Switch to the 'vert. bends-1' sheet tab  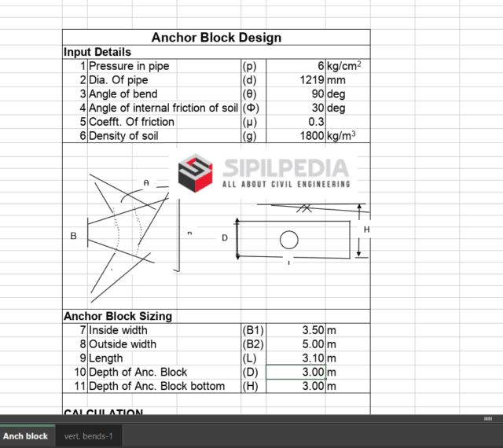pyautogui.click(x=89, y=436)
